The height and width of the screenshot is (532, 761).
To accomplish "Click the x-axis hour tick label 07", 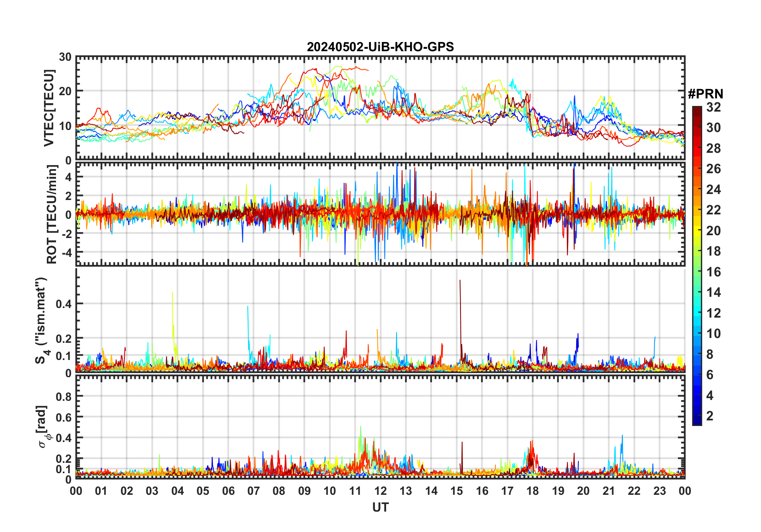I will point(254,491).
